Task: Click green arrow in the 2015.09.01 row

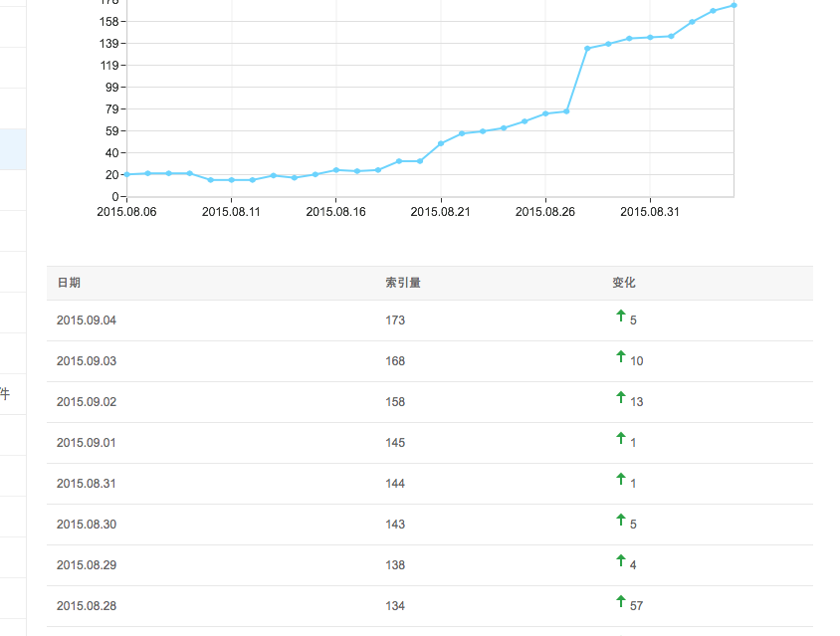Action: point(621,438)
